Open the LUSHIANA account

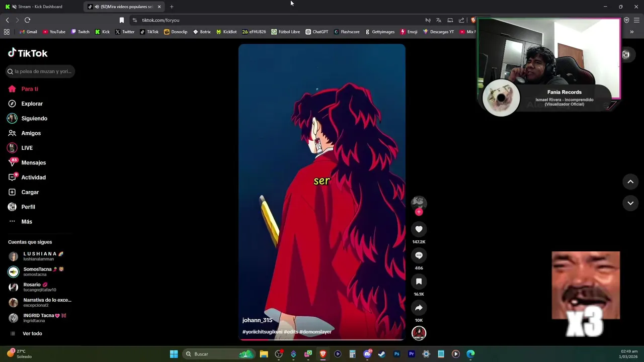coord(40,256)
